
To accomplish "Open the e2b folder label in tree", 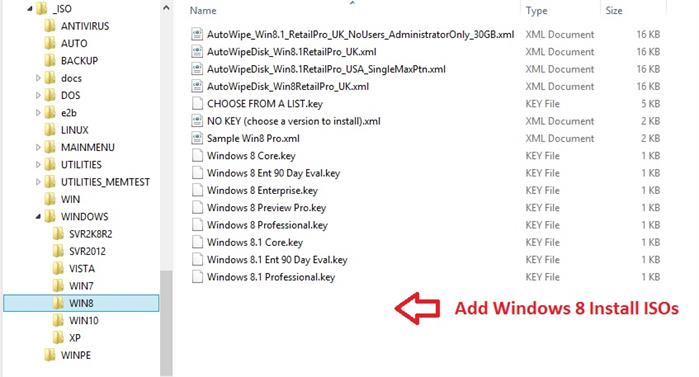I will 69,113.
